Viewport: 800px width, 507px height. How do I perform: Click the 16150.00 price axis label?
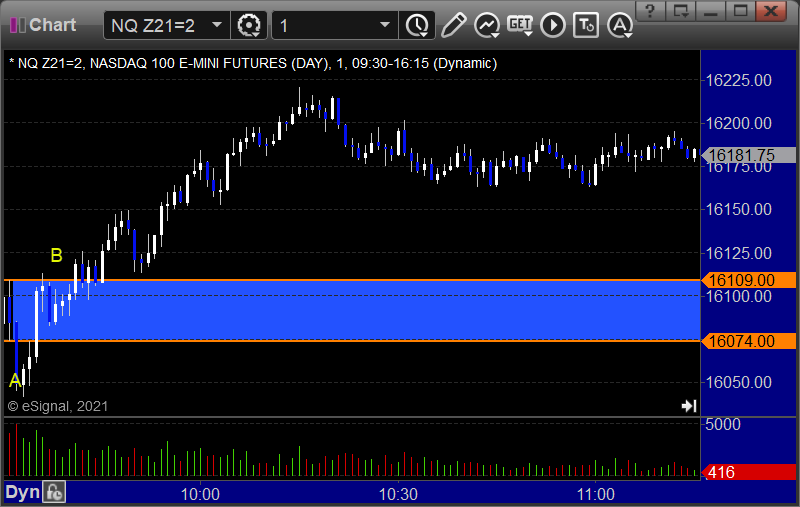point(738,209)
